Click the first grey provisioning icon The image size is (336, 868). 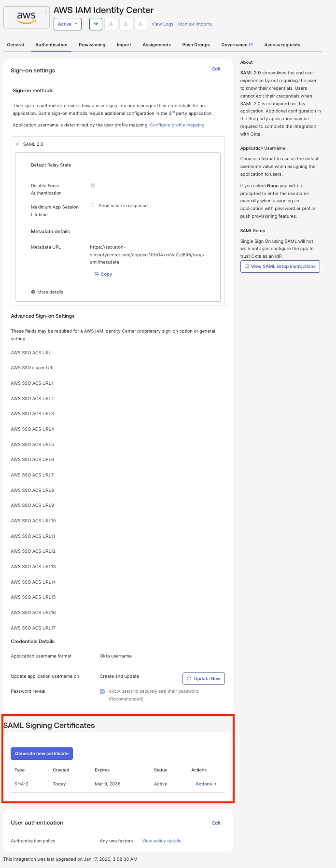(x=111, y=24)
